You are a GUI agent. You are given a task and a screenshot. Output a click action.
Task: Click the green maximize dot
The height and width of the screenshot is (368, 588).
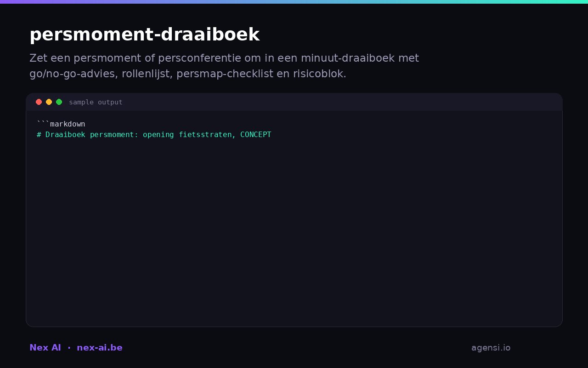pyautogui.click(x=59, y=102)
